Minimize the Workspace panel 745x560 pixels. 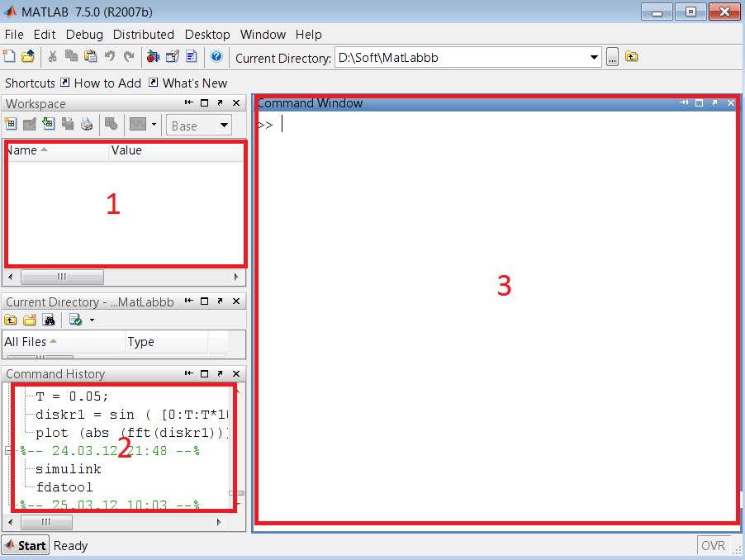pyautogui.click(x=189, y=102)
